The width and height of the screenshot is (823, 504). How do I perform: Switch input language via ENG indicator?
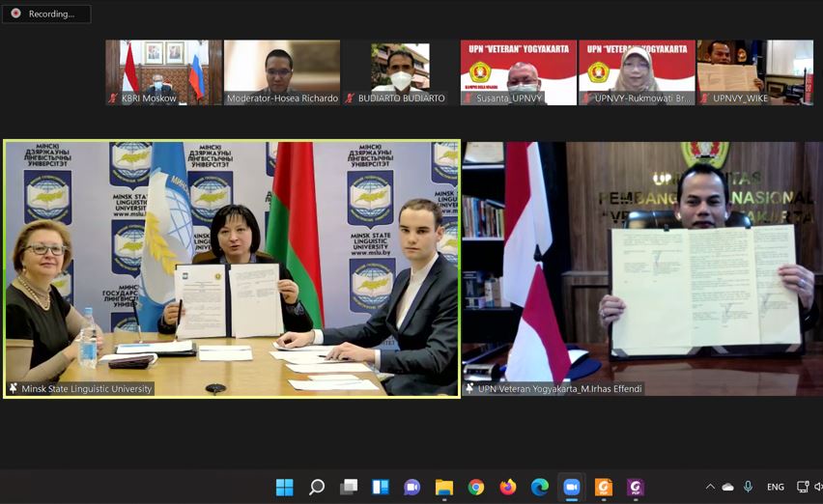click(x=775, y=487)
